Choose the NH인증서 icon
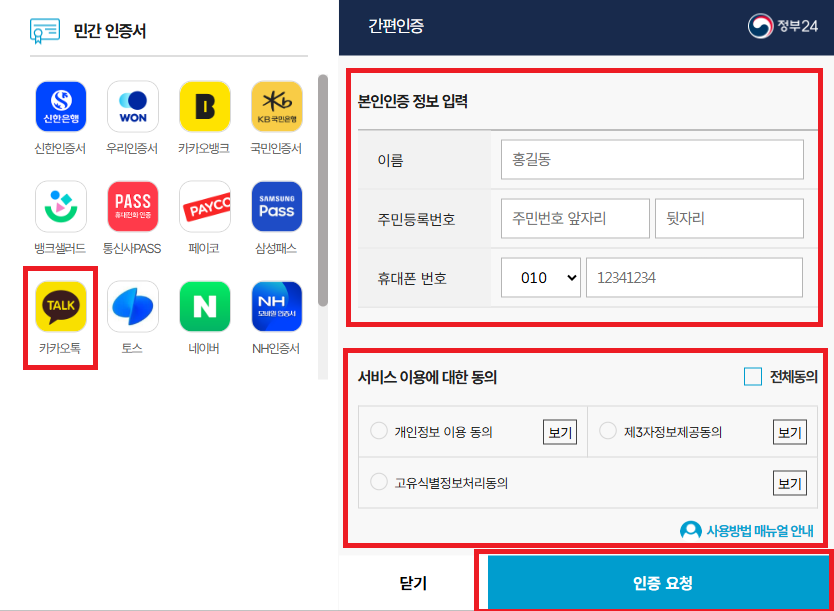The height and width of the screenshot is (611, 834). pos(276,306)
